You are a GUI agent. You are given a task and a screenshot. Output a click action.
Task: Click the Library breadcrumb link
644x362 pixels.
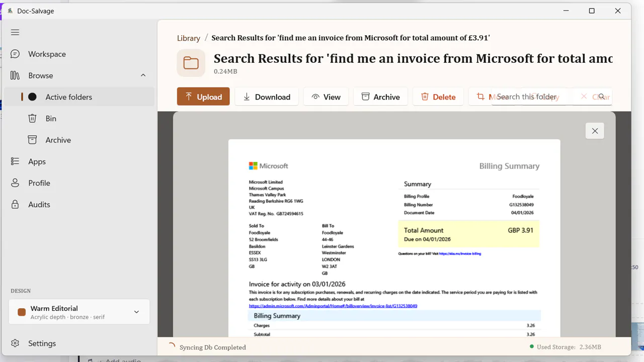click(x=189, y=38)
